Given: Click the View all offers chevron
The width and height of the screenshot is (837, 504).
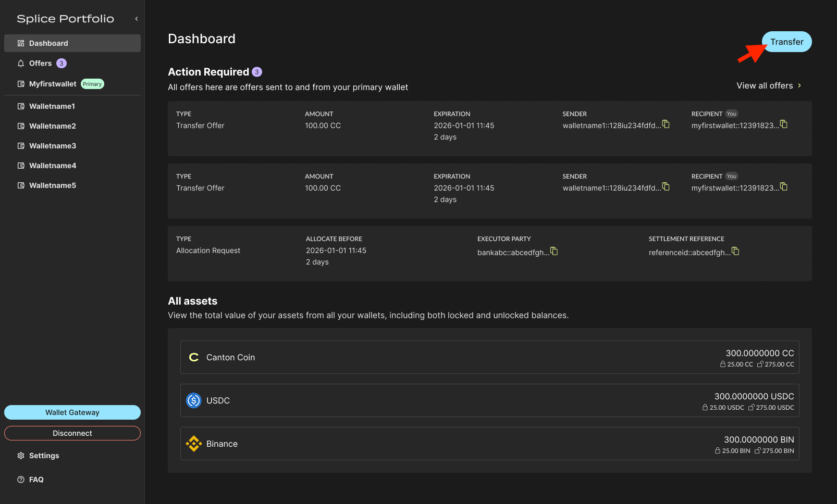Looking at the screenshot, I should click(799, 85).
